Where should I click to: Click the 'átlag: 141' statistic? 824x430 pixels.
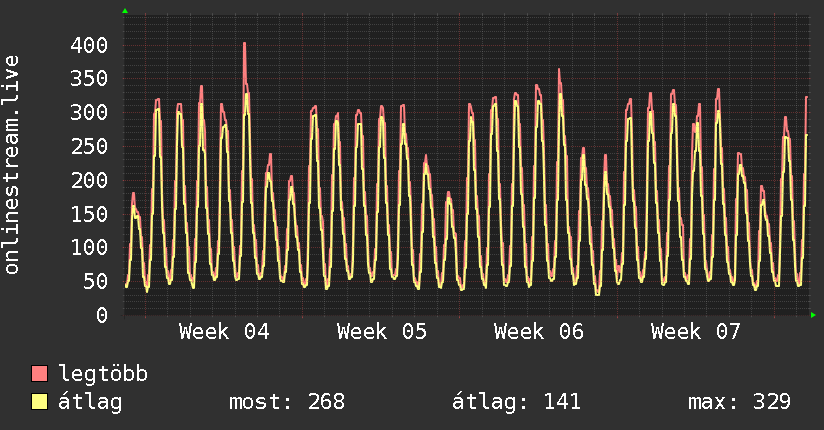[x=516, y=402]
